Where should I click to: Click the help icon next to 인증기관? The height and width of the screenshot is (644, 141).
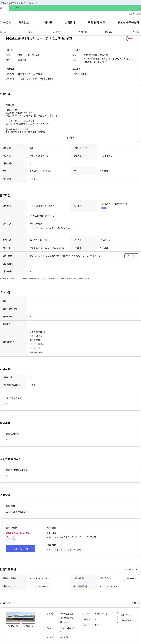coord(83,578)
